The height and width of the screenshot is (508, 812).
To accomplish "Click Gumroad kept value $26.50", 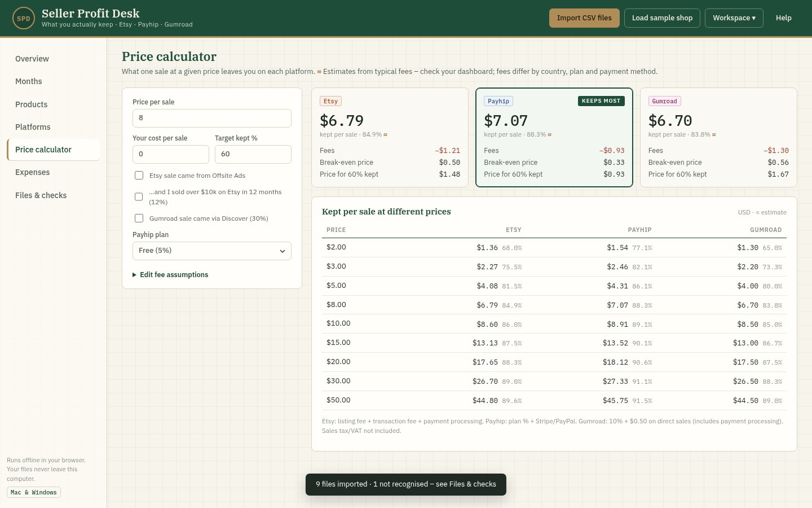I will 745,382.
